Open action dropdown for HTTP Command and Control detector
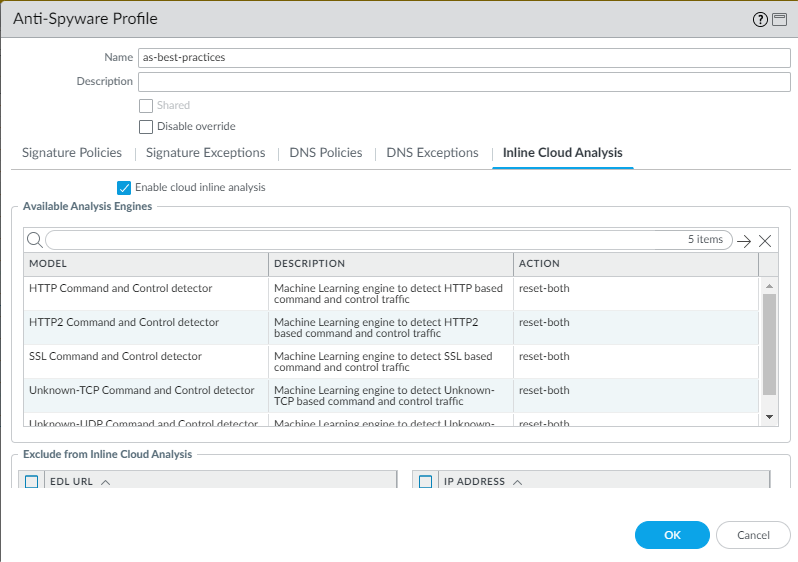Image resolution: width=798 pixels, height=562 pixels. coord(635,289)
